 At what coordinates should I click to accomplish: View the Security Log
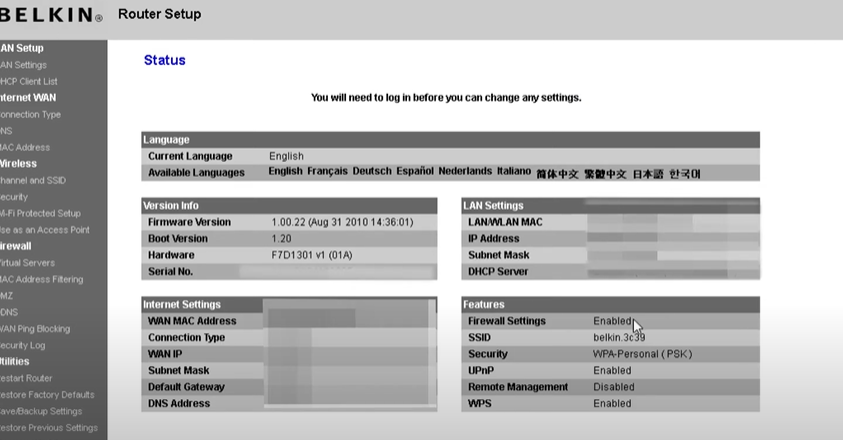(x=23, y=345)
